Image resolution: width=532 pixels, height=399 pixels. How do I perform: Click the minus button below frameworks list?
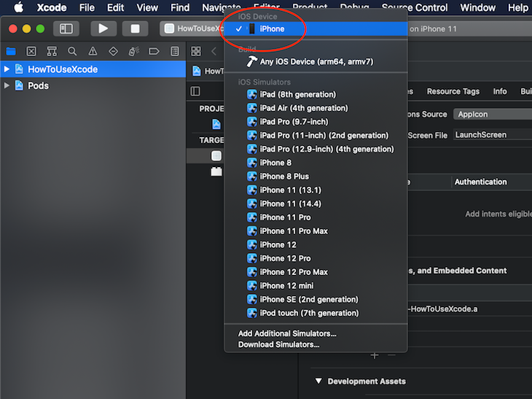pos(391,355)
